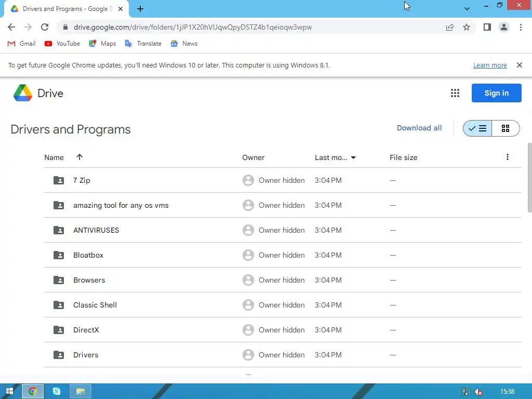Switch to list layout view
The image size is (532, 399).
tap(477, 128)
